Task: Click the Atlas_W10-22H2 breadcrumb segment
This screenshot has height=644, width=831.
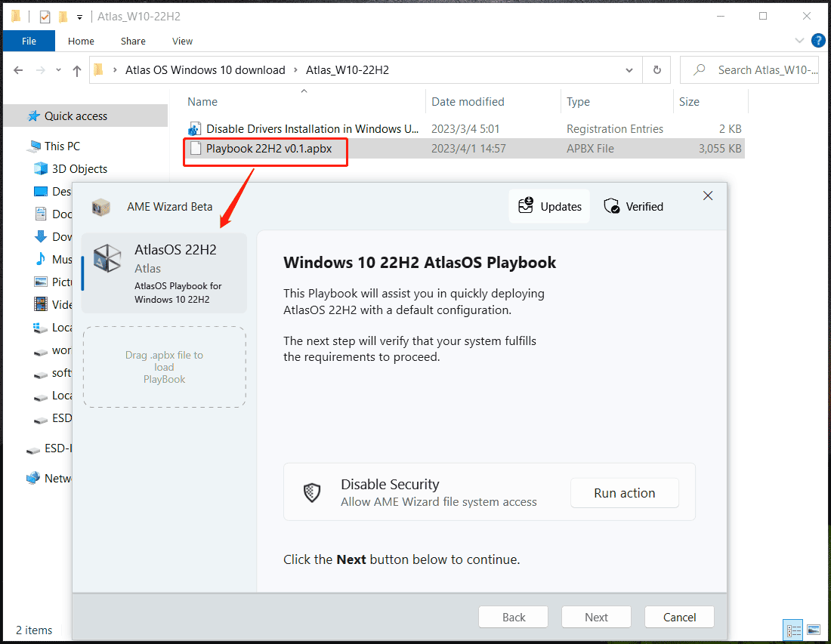Action: [x=348, y=70]
